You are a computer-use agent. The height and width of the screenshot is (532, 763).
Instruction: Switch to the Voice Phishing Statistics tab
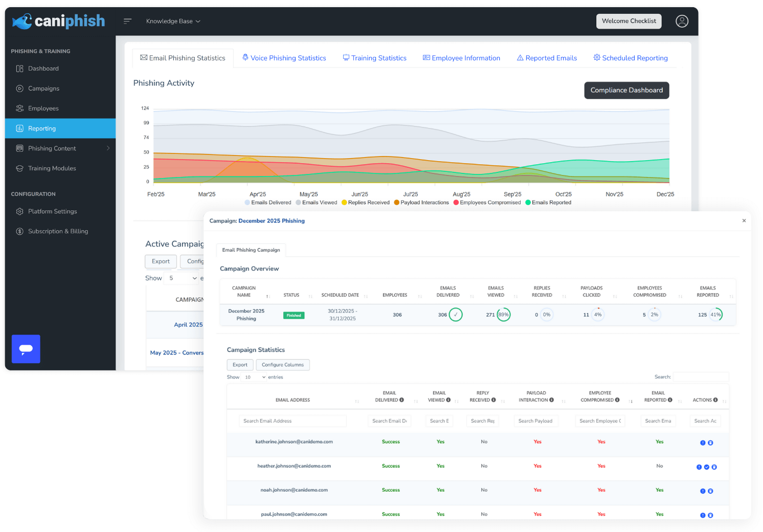pyautogui.click(x=284, y=58)
